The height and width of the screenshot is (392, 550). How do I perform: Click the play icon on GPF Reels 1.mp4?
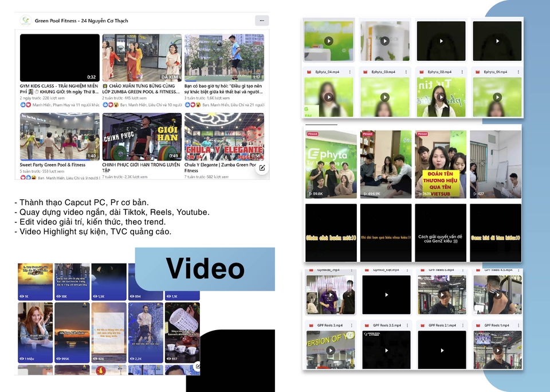497,350
